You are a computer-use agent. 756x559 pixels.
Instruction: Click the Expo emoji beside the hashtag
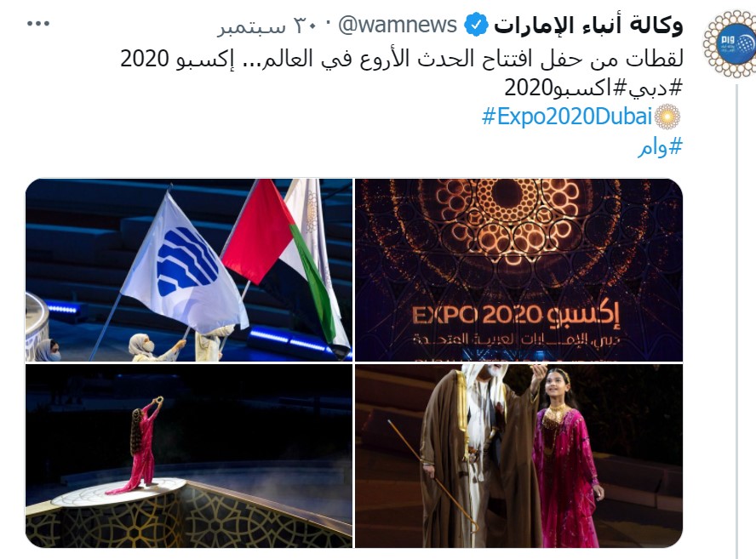coord(667,117)
